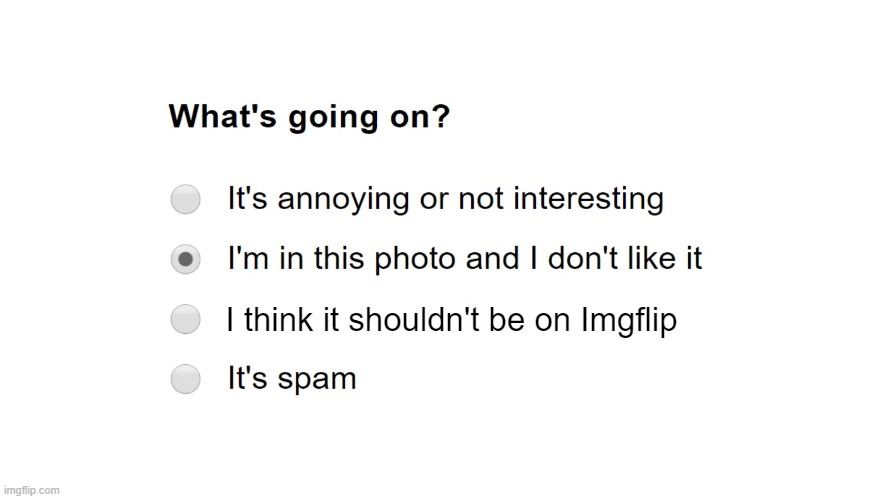Choose the "It's spam" radio button

click(185, 379)
